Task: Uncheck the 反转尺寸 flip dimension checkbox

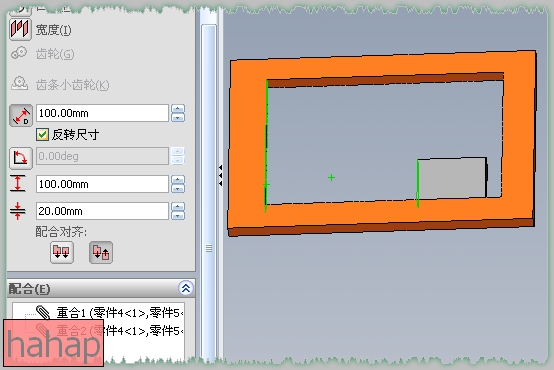Action: click(42, 135)
